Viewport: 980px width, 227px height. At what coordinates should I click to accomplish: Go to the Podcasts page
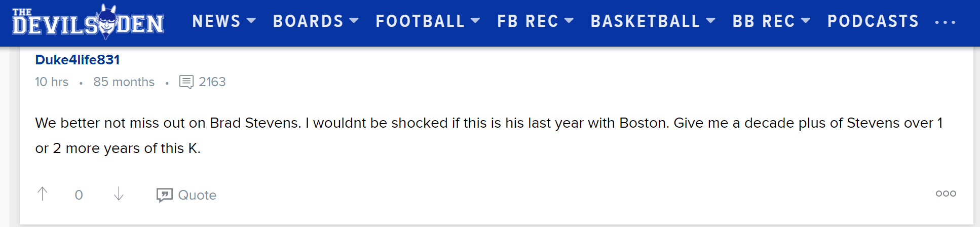[873, 21]
